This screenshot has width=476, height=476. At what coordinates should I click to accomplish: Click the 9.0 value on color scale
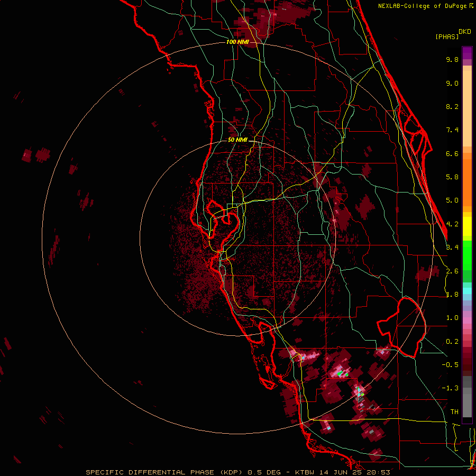click(452, 84)
